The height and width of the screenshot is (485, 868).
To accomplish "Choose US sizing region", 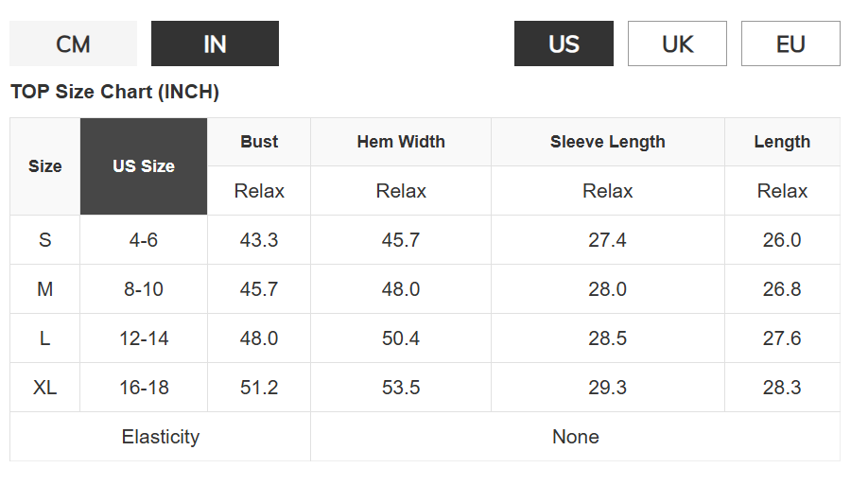I will point(564,43).
